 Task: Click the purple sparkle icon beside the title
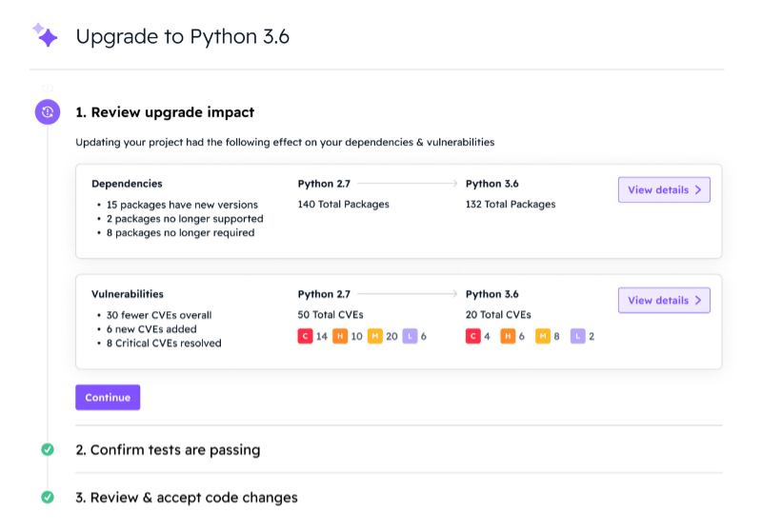[45, 34]
